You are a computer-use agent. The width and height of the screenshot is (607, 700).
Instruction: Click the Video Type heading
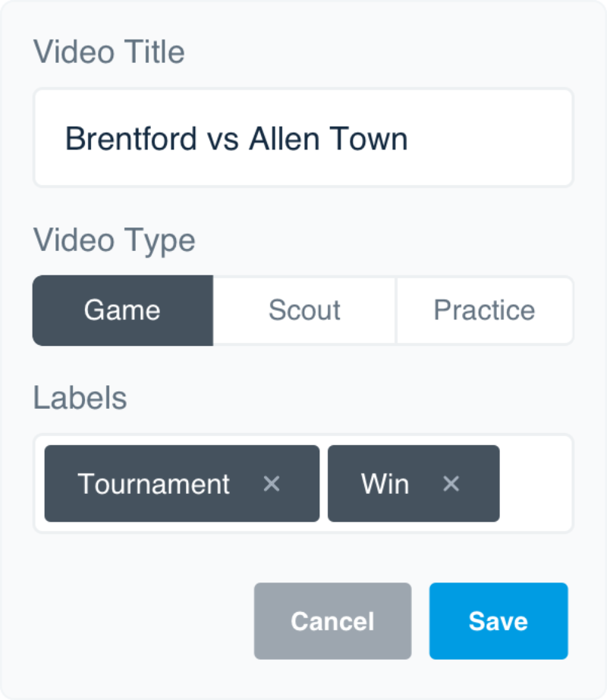[115, 240]
